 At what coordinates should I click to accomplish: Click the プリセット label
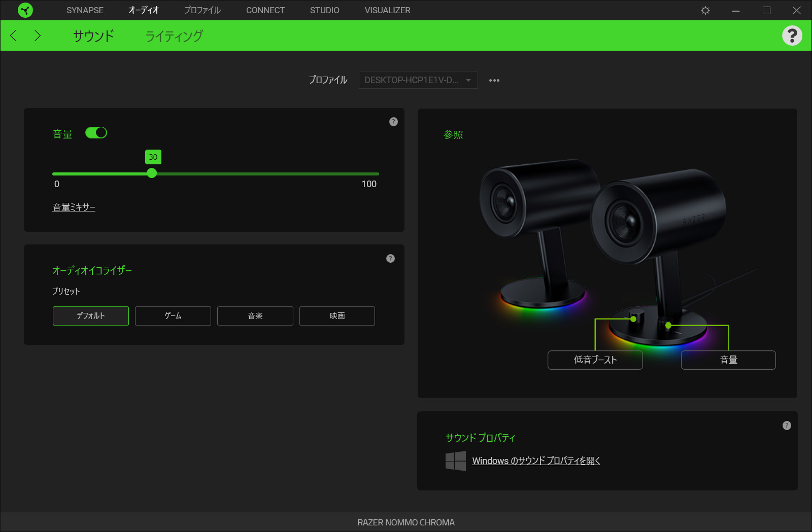click(66, 291)
